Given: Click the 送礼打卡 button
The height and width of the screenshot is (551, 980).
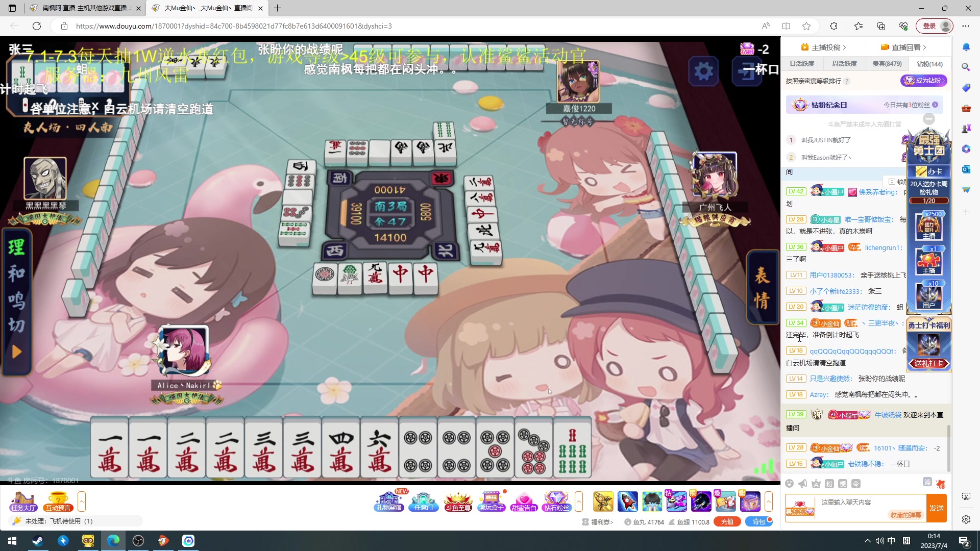Looking at the screenshot, I should [x=929, y=363].
